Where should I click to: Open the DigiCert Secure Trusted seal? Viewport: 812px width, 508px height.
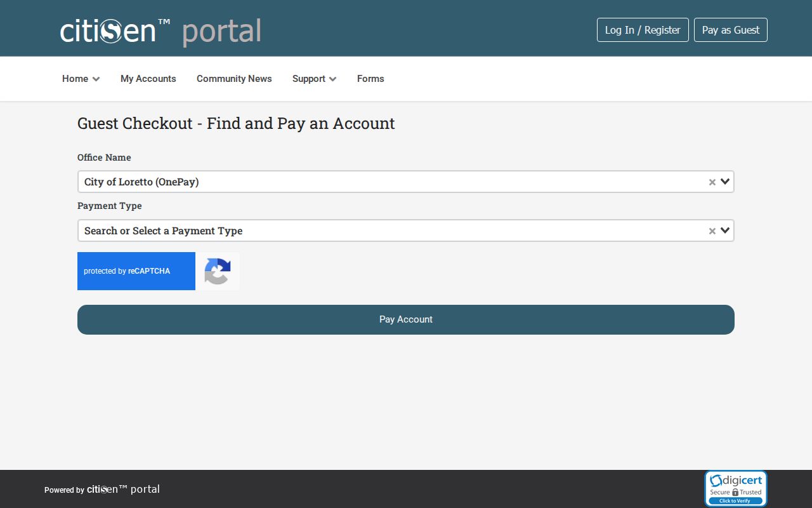[x=736, y=488]
